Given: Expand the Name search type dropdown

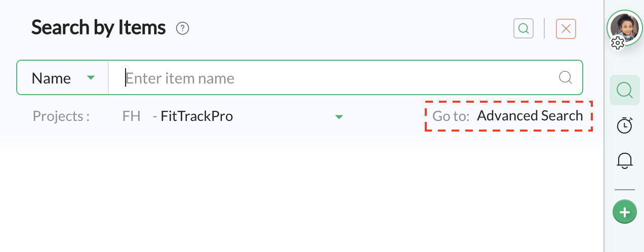Looking at the screenshot, I should pyautogui.click(x=63, y=78).
